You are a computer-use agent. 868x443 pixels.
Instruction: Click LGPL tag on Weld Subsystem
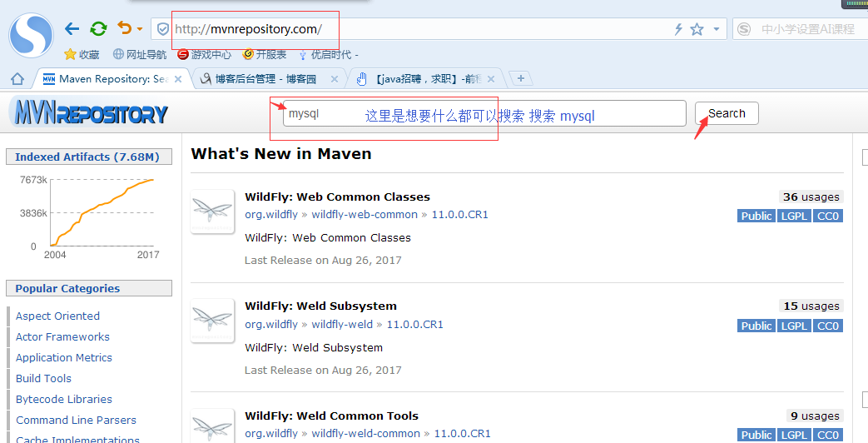795,326
